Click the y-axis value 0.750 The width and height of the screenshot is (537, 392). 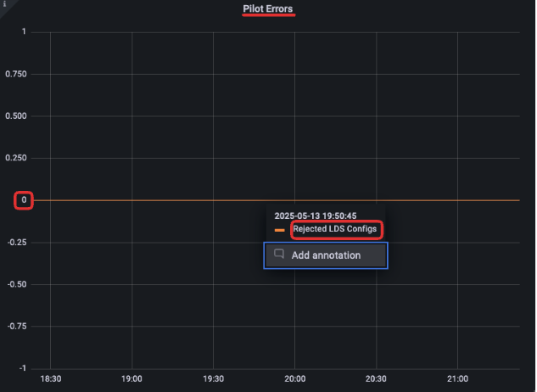[16, 74]
